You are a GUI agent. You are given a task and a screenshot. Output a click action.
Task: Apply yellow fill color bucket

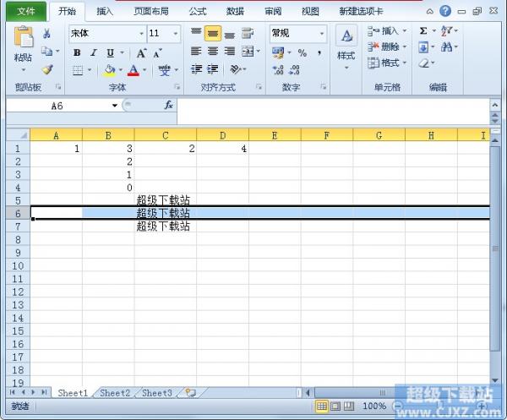110,70
